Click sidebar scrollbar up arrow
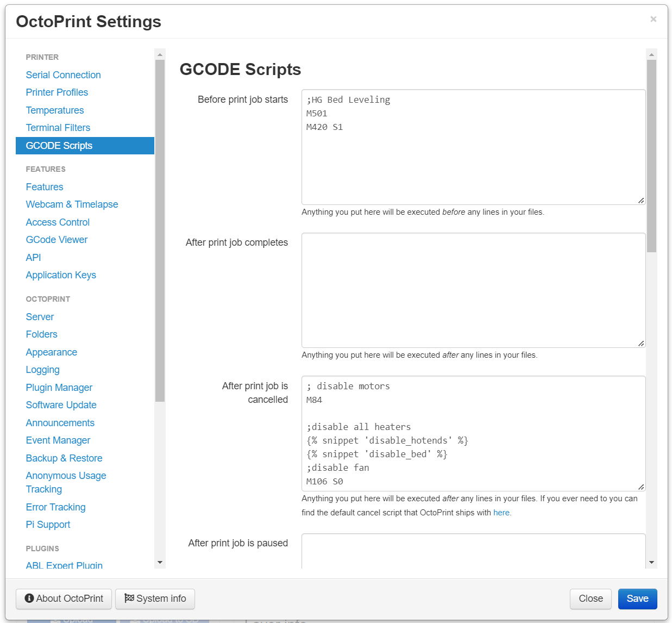This screenshot has width=672, height=623. pyautogui.click(x=160, y=54)
